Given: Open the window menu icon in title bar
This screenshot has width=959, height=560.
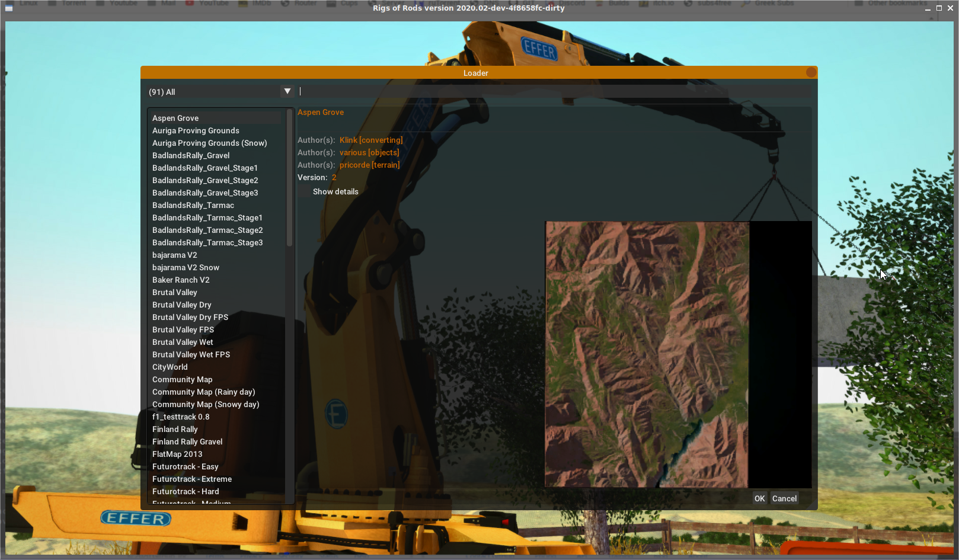Looking at the screenshot, I should [x=9, y=8].
